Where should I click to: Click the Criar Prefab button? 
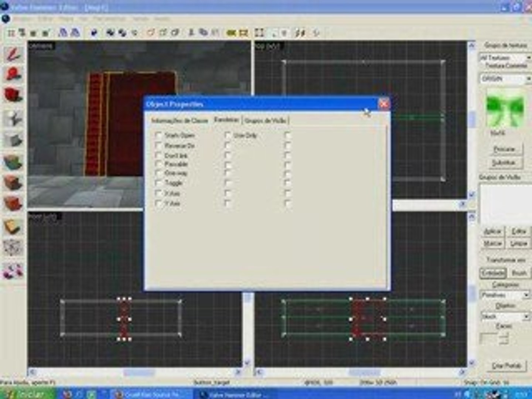(x=506, y=366)
